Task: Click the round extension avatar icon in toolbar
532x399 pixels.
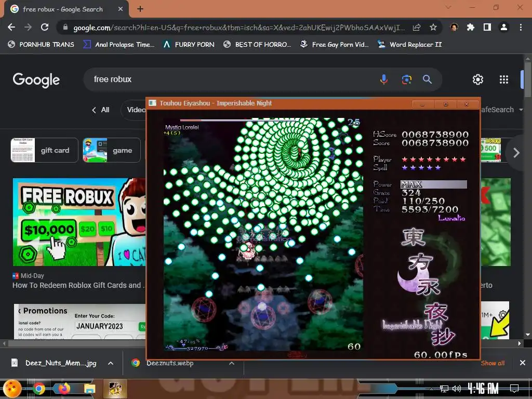Action: (454, 27)
